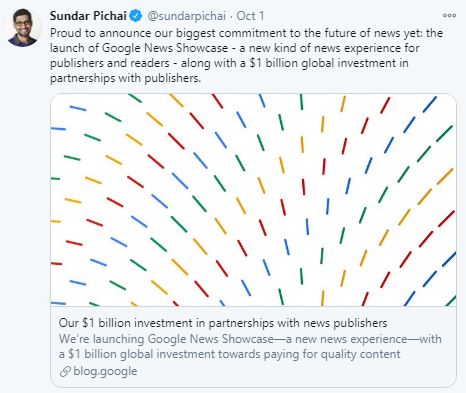
Task: Click the card description about Google News Showcase
Action: coord(250,346)
